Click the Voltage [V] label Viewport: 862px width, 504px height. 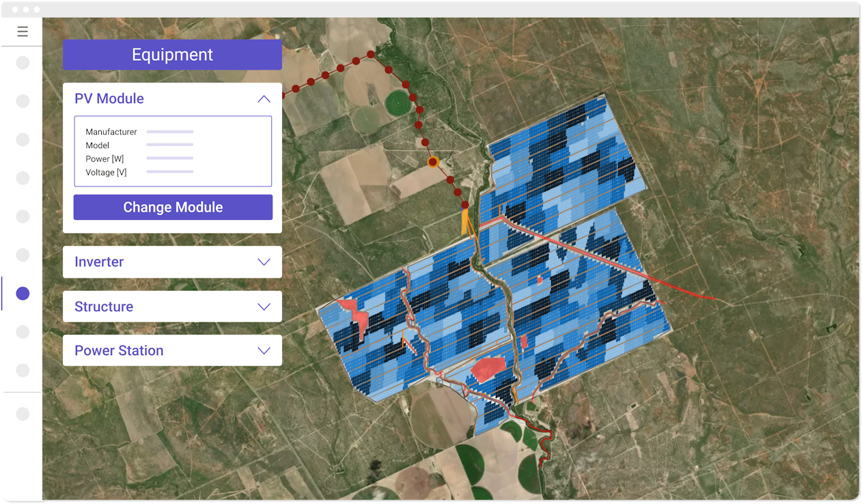coord(106,173)
